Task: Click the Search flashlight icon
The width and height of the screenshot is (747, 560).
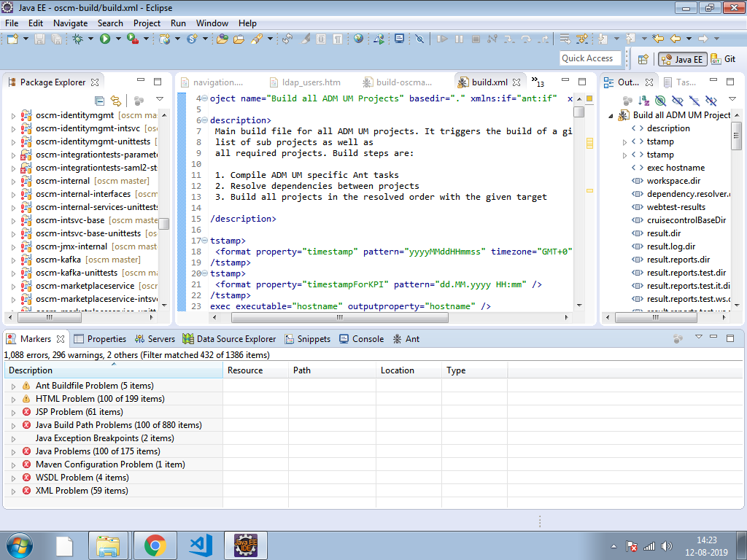Action: pos(258,39)
